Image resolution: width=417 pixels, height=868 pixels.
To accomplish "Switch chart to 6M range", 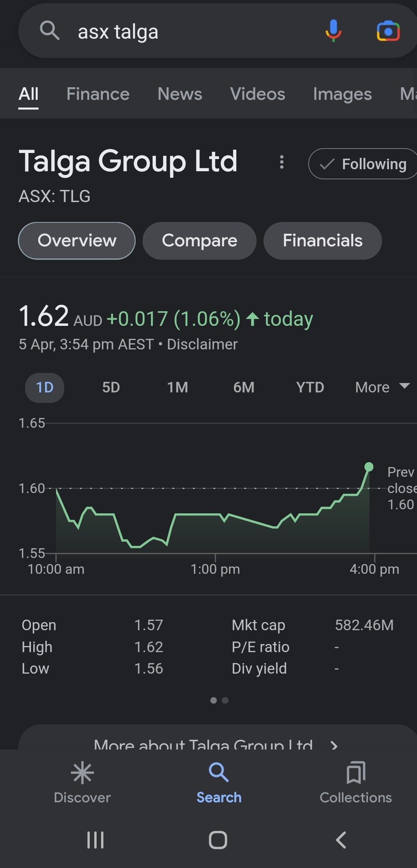I will 244,388.
